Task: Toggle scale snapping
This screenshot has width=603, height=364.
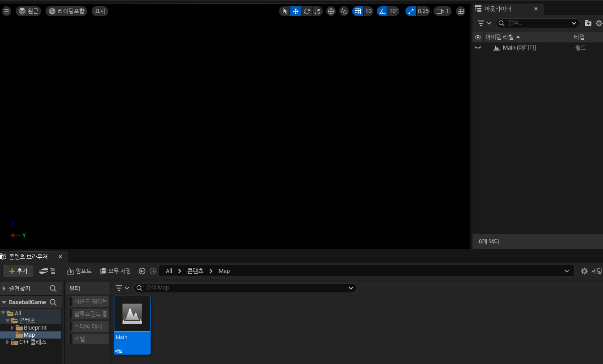Action: [411, 11]
